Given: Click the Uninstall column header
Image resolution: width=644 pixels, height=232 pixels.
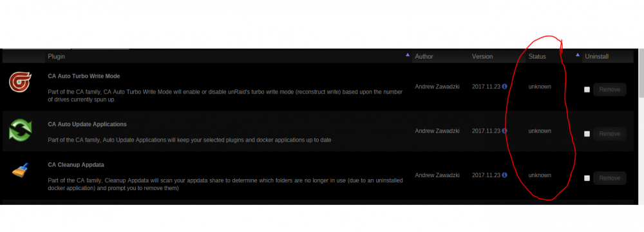Looking at the screenshot, I should [596, 56].
